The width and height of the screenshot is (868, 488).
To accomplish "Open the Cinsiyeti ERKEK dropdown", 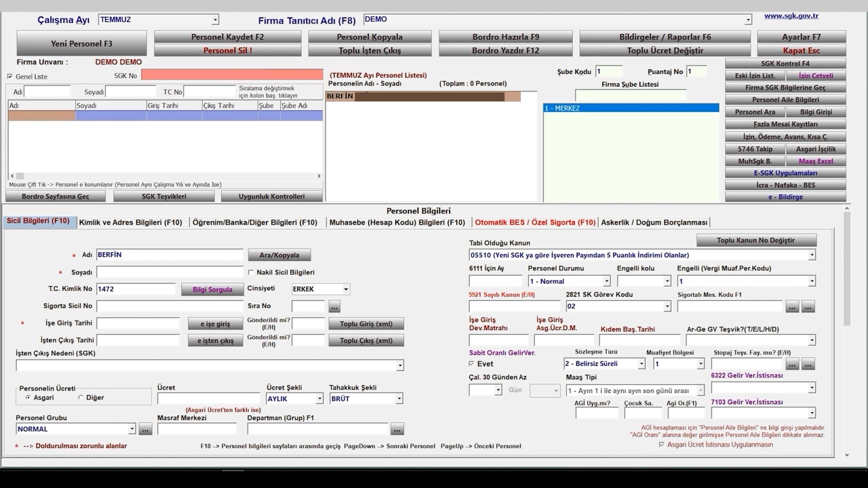I will pyautogui.click(x=346, y=289).
